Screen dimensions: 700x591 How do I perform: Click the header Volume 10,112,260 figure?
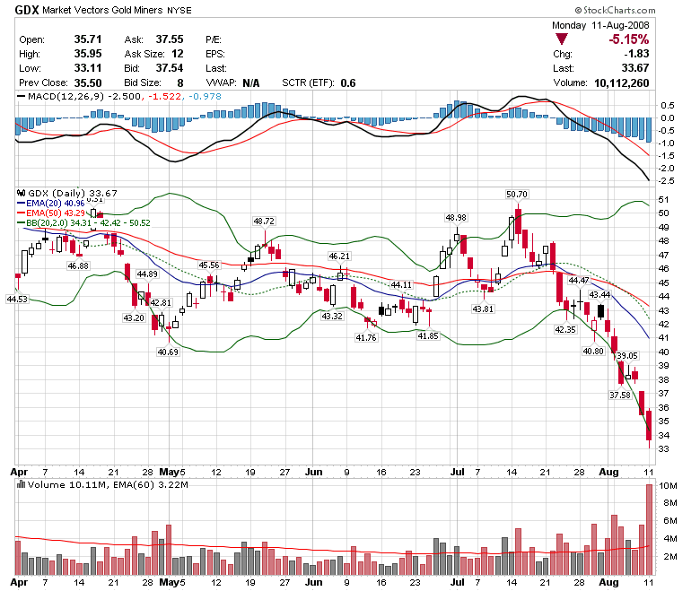(621, 83)
